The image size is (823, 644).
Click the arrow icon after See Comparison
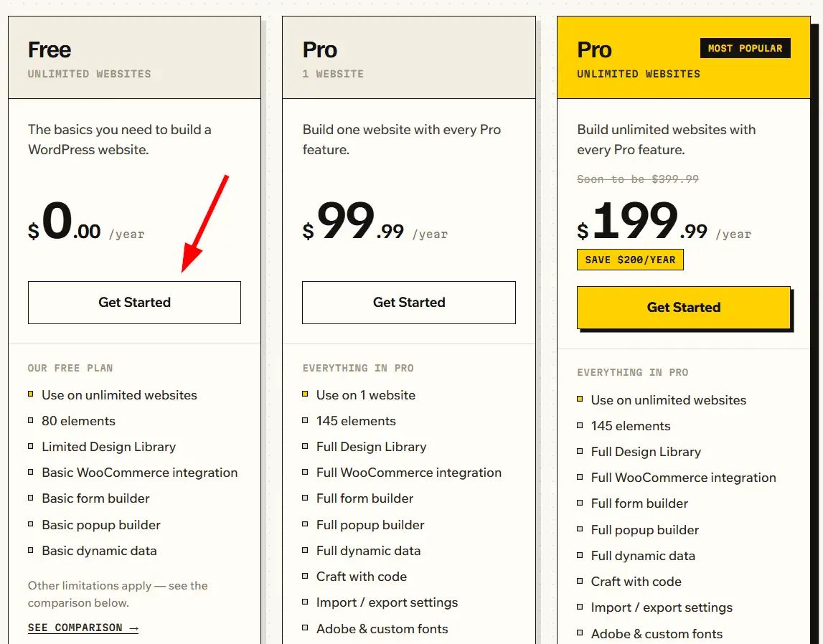(x=133, y=628)
